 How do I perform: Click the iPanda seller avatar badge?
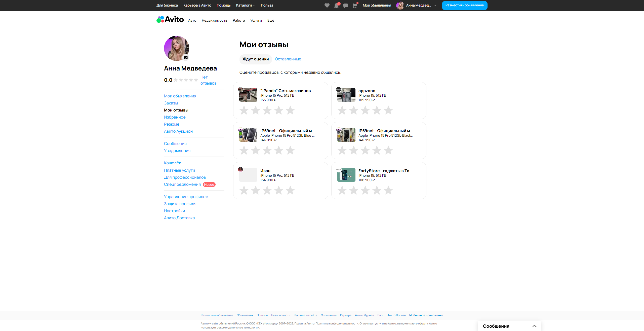(x=240, y=89)
